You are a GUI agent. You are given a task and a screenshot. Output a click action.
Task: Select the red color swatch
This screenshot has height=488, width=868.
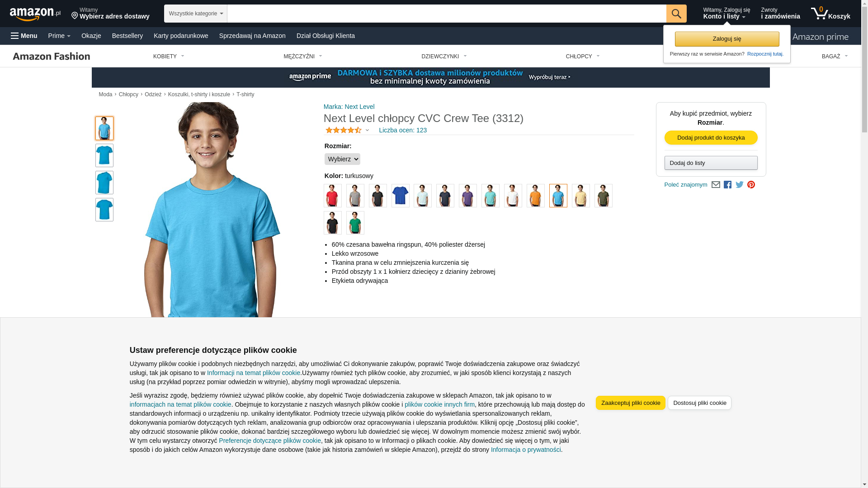332,196
